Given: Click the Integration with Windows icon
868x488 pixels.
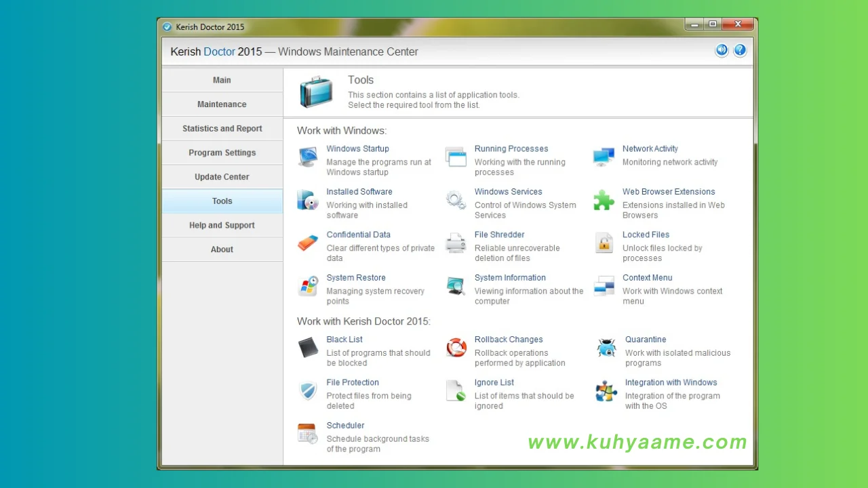Looking at the screenshot, I should tap(606, 391).
